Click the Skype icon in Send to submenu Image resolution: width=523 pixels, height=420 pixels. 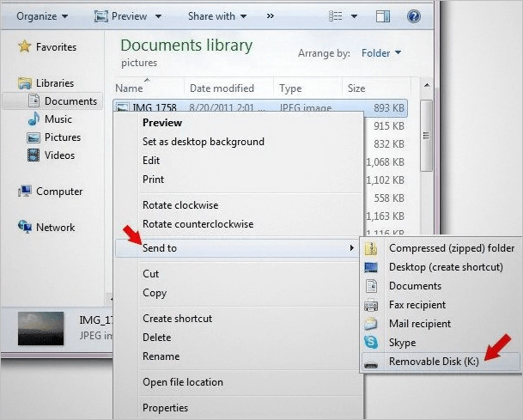click(x=371, y=343)
